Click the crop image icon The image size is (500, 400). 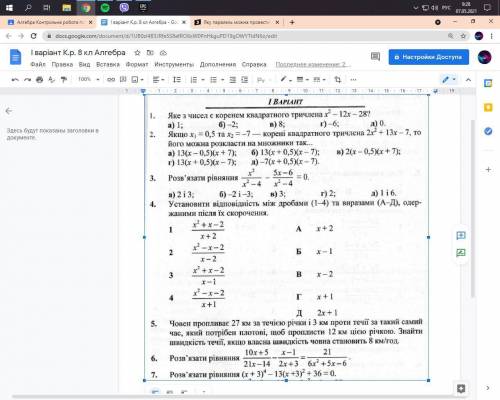(338, 80)
